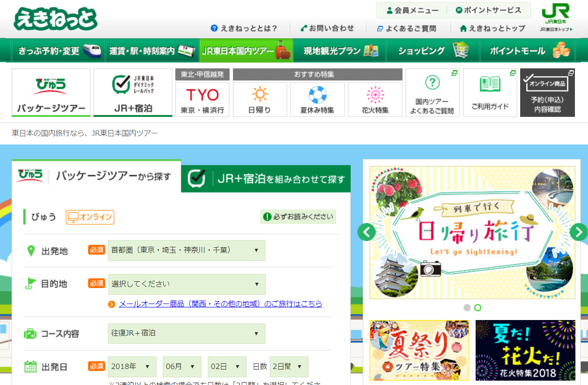
Task: Go to えきねっとトップ
Action: coord(493,28)
